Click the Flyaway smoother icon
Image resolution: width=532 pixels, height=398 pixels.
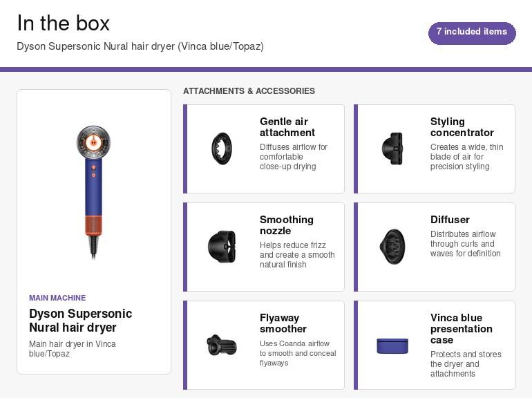coord(222,345)
